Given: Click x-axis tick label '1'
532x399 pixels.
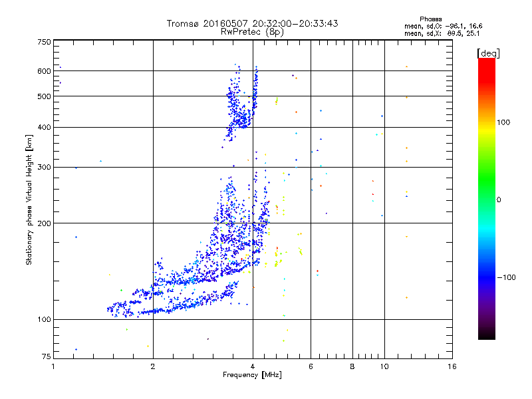Looking at the screenshot, I should [x=53, y=366].
